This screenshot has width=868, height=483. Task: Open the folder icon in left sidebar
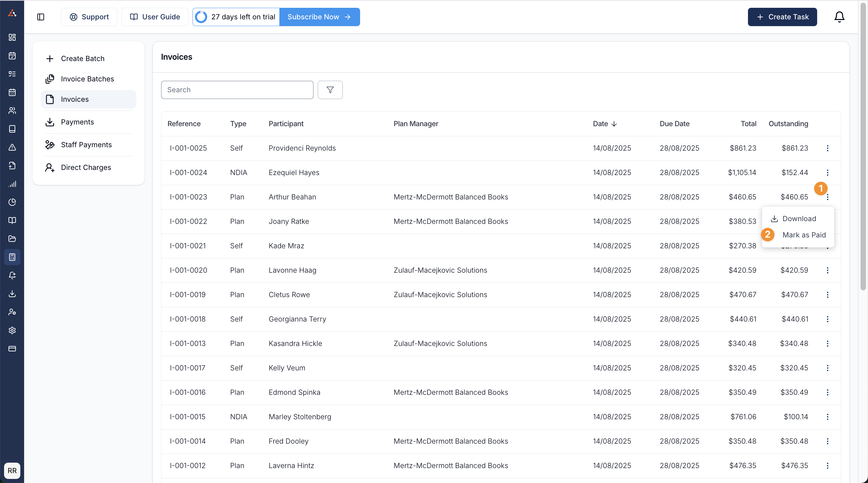(12, 239)
